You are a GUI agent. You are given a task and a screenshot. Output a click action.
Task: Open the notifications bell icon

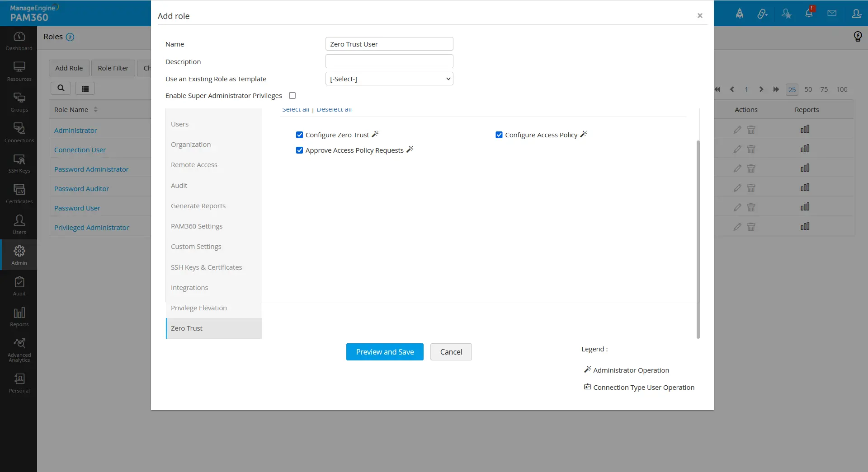click(809, 13)
